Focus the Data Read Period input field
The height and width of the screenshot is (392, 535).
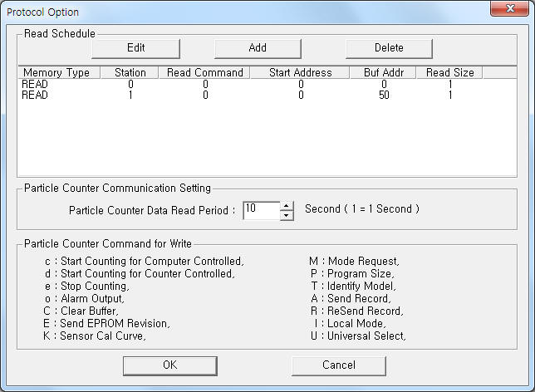pyautogui.click(x=262, y=210)
